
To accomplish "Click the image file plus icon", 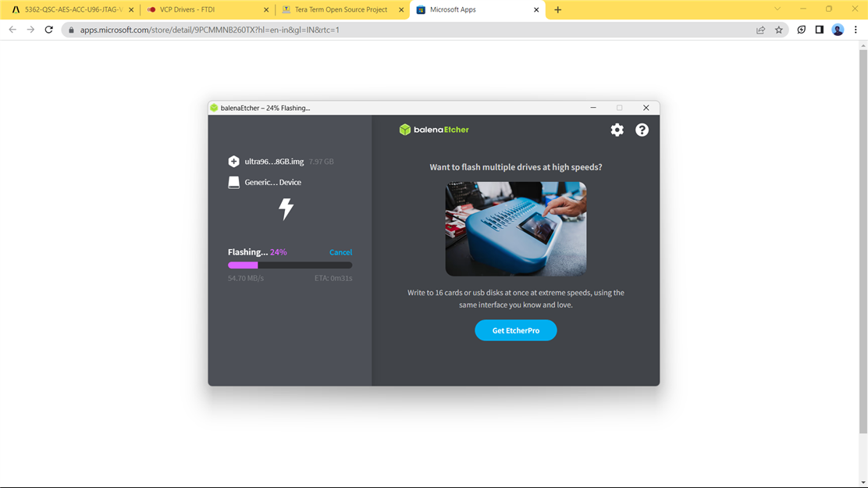I will pos(233,161).
